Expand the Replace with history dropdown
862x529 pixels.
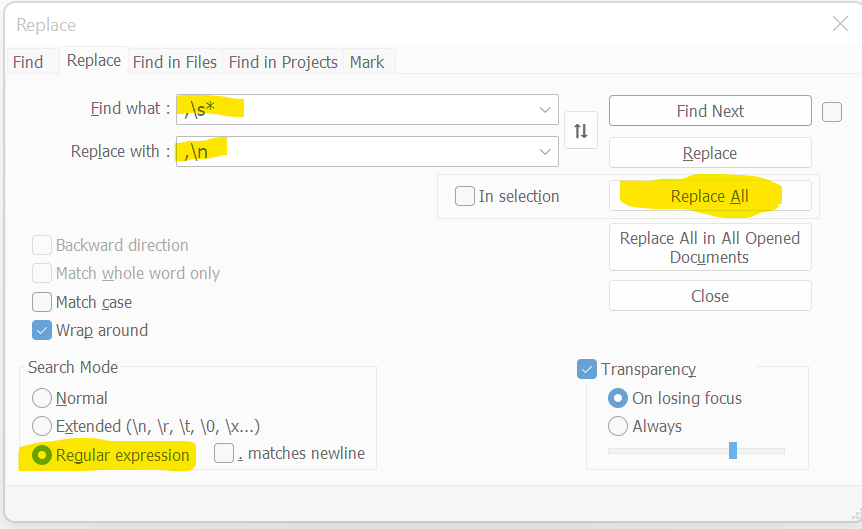(545, 151)
